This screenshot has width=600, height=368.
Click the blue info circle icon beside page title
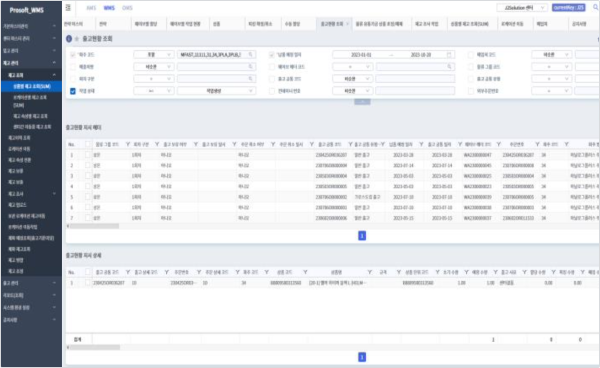69,39
